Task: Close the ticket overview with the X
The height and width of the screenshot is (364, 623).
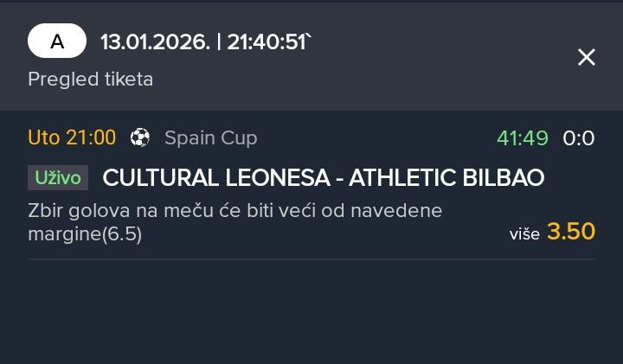Action: (587, 57)
